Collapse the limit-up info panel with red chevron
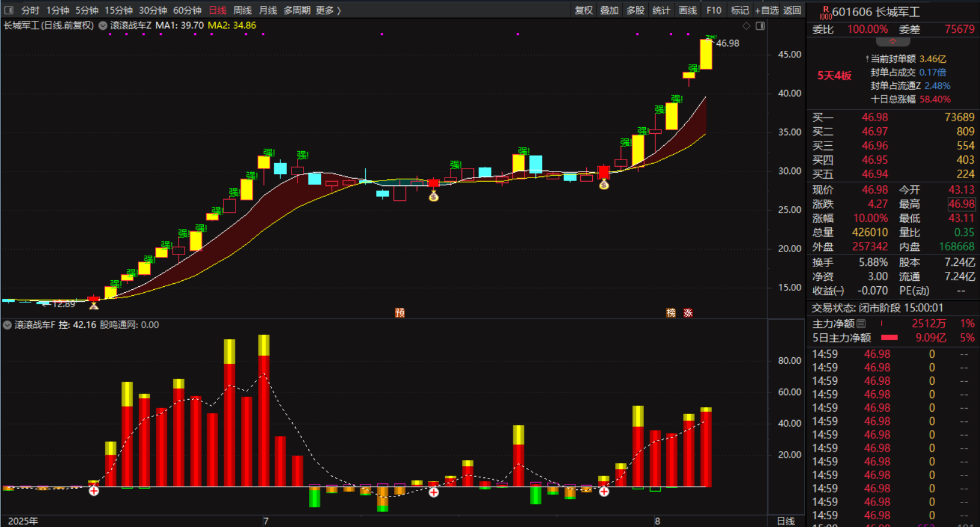 [893, 42]
